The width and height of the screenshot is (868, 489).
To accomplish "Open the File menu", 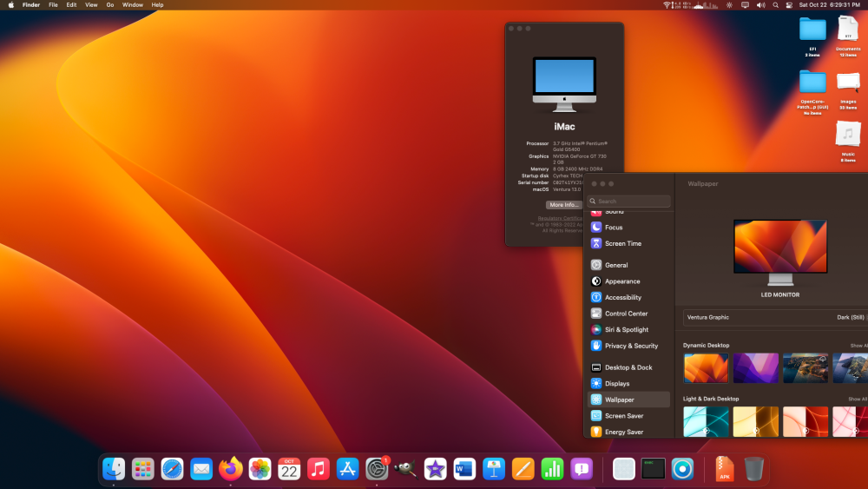I will (53, 5).
